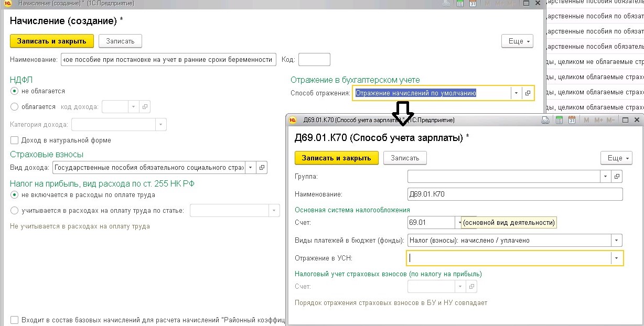This screenshot has height=326, width=644.
Task: Toggle 'Доход в натуральной форме' checkbox
Action: point(14,140)
